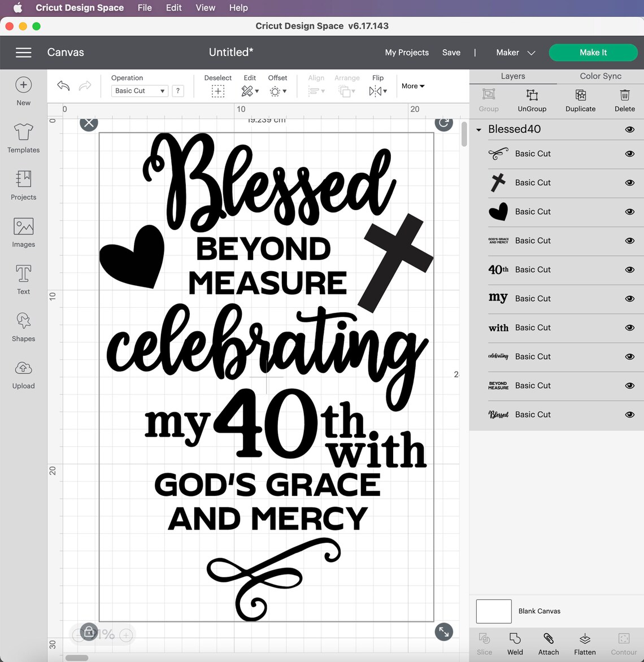Click the lock aspect handle on selection
The width and height of the screenshot is (644, 662).
pos(89,631)
